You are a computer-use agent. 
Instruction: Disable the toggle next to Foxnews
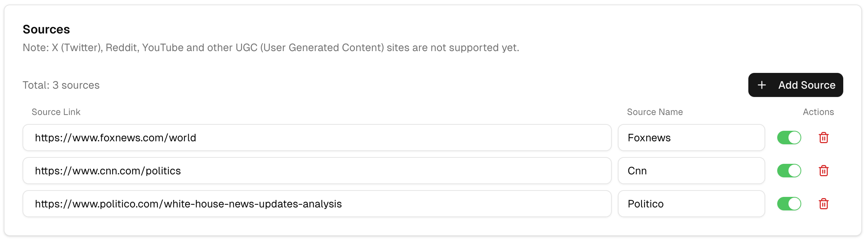(x=789, y=138)
